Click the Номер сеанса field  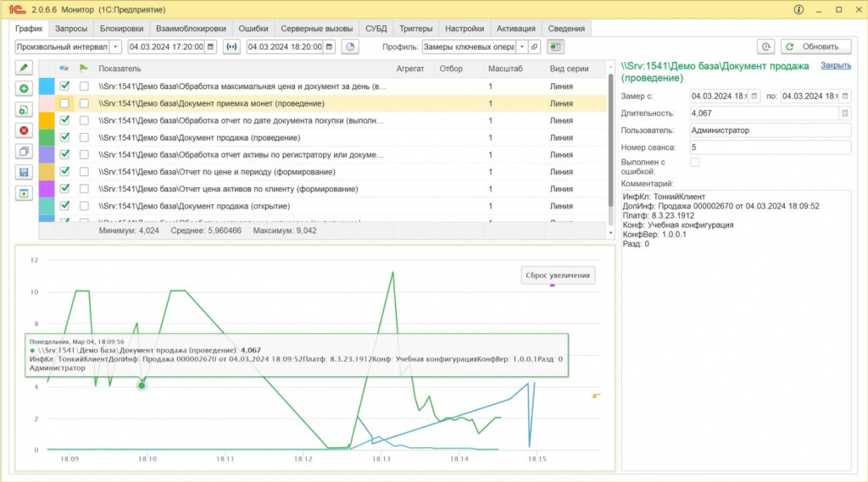coord(770,147)
